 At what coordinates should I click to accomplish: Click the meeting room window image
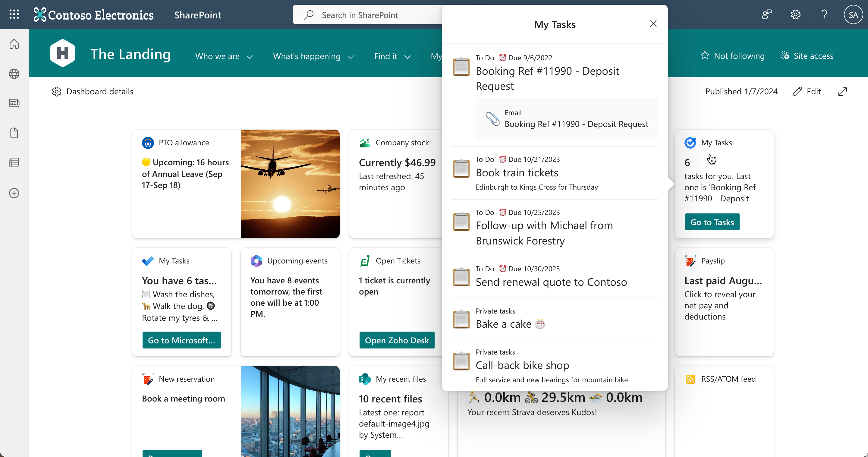pyautogui.click(x=290, y=411)
